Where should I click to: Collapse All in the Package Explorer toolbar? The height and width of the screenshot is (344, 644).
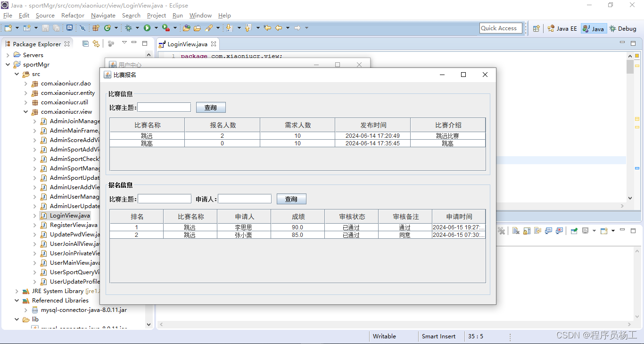coord(85,43)
